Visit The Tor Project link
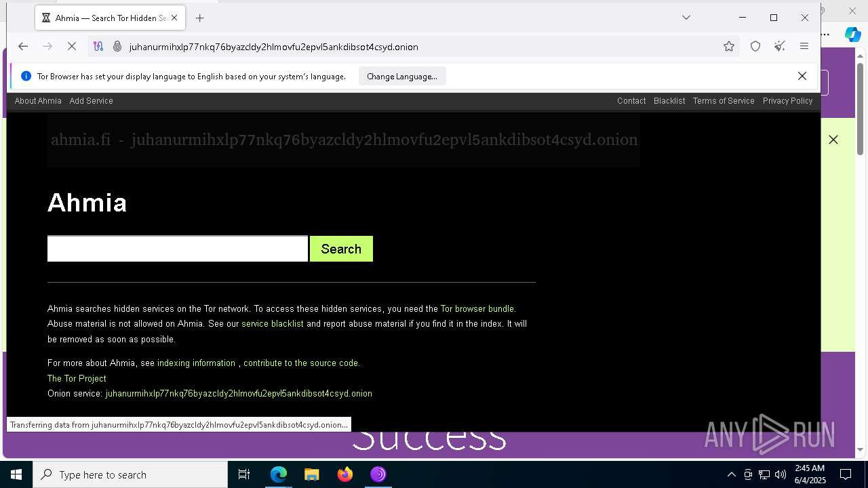Screen dimensions: 868x488 pyautogui.click(x=77, y=379)
